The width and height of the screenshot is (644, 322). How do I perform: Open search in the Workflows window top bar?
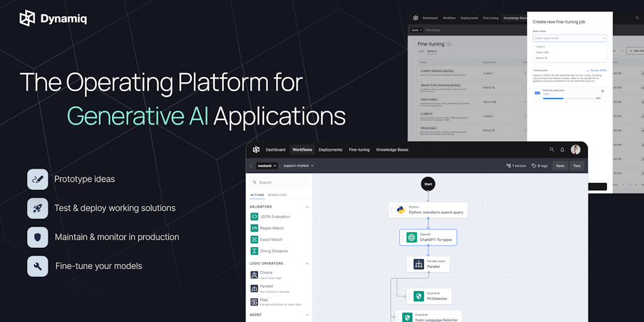point(552,150)
